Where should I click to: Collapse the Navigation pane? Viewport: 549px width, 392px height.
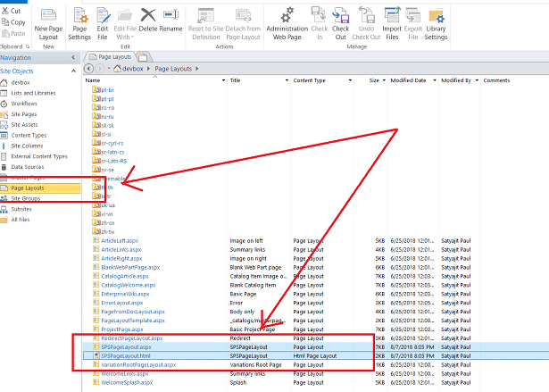tap(73, 57)
